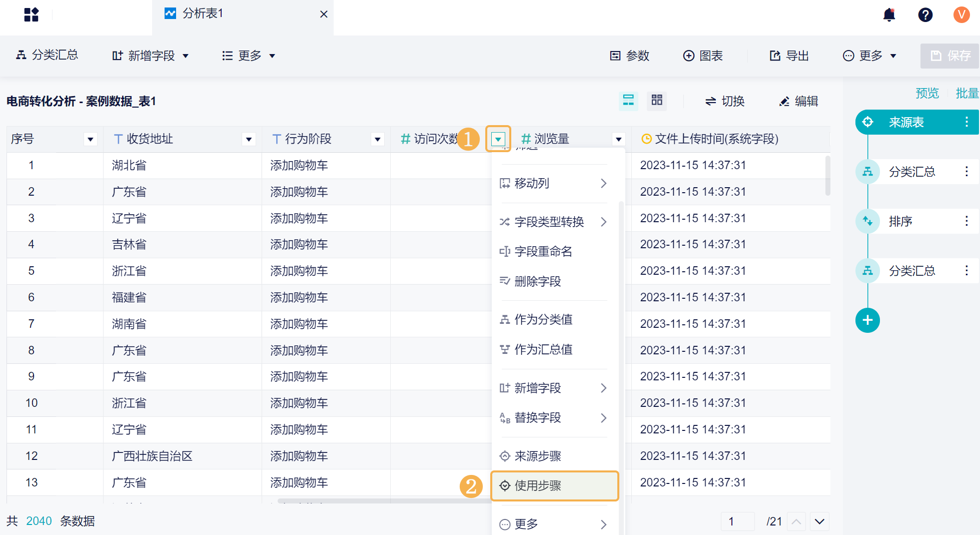The width and height of the screenshot is (980, 535).
Task: Expand the 新增字段 submenu in the column menu
Action: tap(554, 388)
